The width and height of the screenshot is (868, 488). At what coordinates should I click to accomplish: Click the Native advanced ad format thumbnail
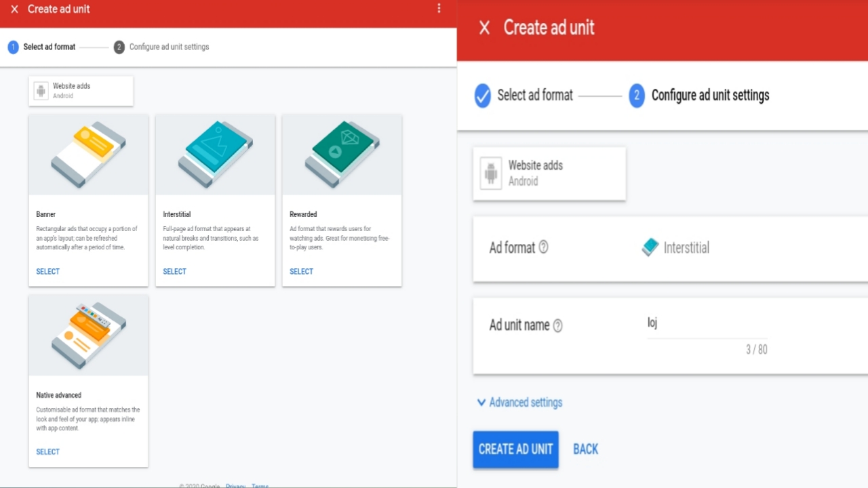pos(88,334)
